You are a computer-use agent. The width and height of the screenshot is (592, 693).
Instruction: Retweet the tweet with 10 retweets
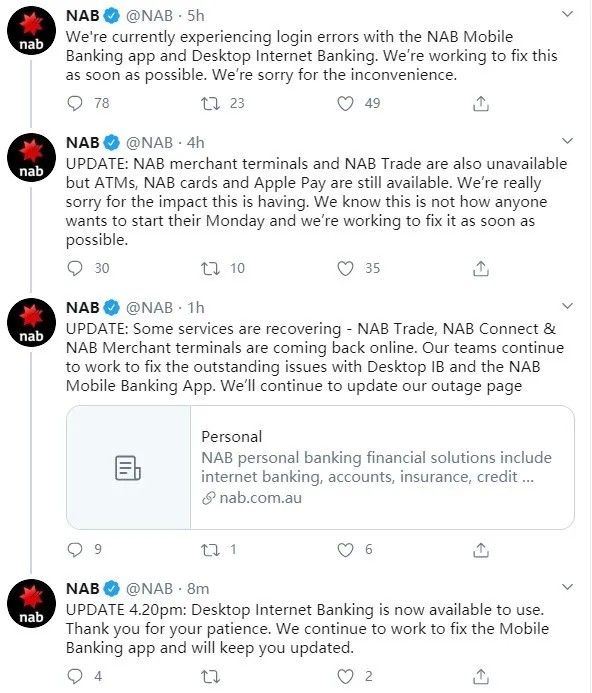tap(210, 268)
